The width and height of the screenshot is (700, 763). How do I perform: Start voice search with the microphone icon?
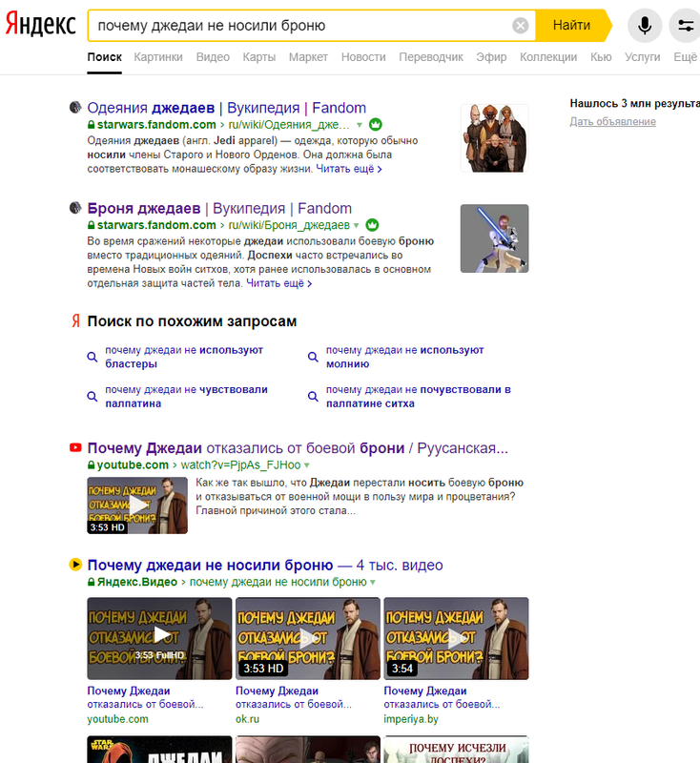645,26
